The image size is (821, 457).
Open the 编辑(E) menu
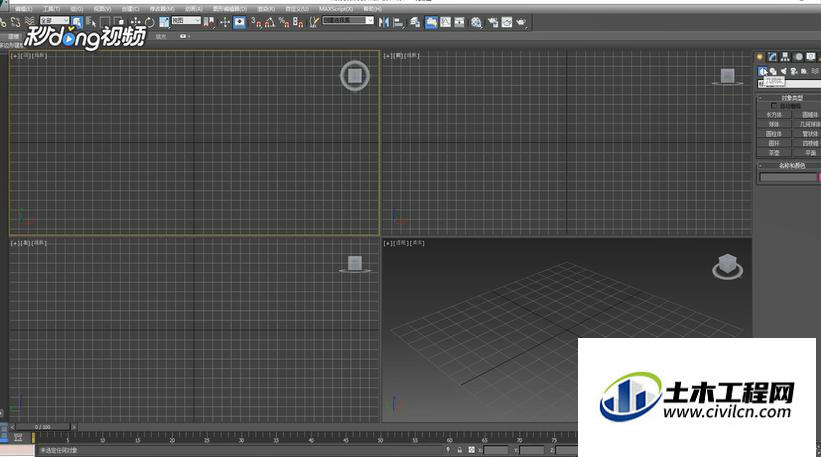coord(23,9)
